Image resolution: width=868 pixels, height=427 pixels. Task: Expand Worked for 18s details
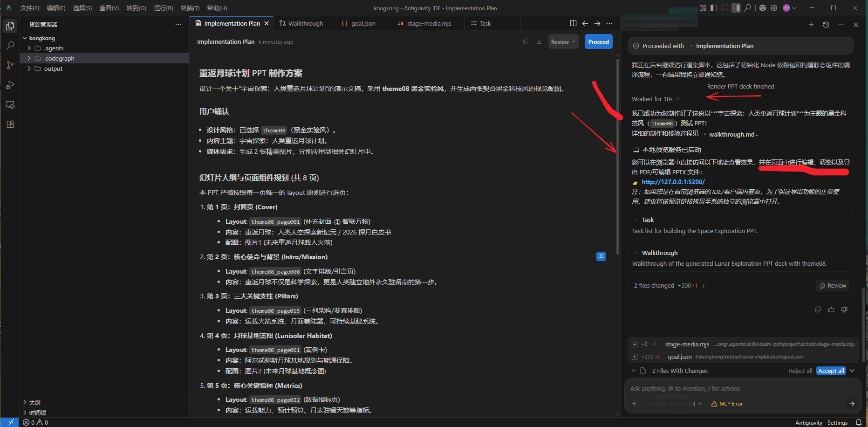[x=655, y=99]
